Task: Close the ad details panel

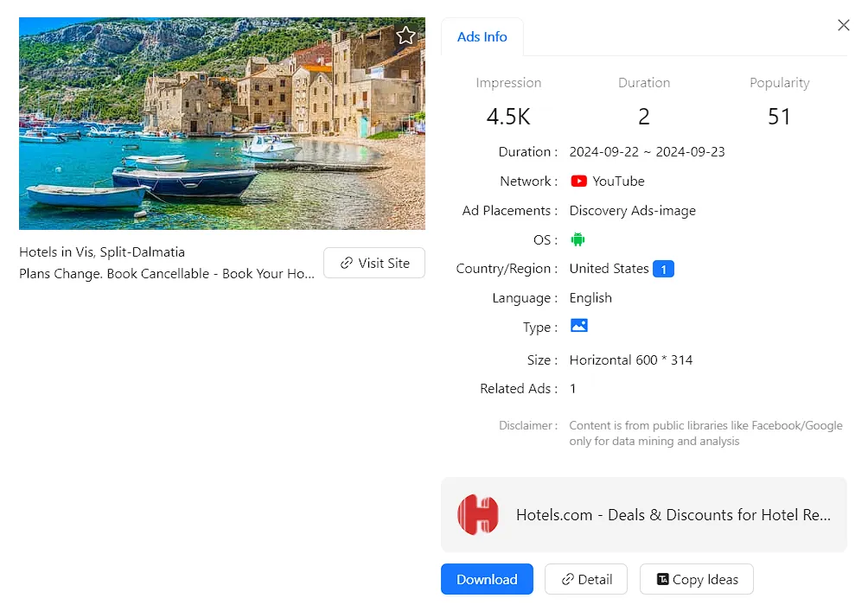Action: click(x=844, y=26)
